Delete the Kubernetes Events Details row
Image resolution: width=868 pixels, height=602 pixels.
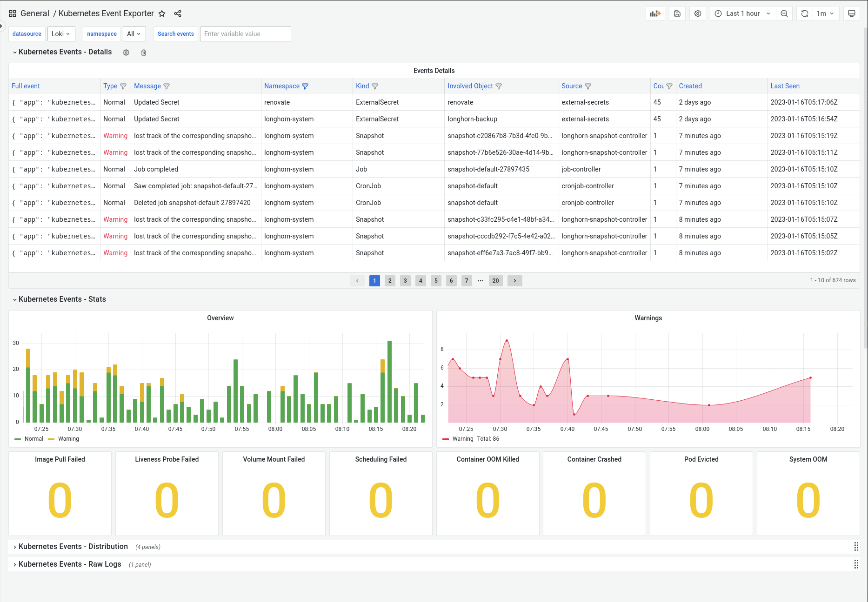tap(144, 53)
